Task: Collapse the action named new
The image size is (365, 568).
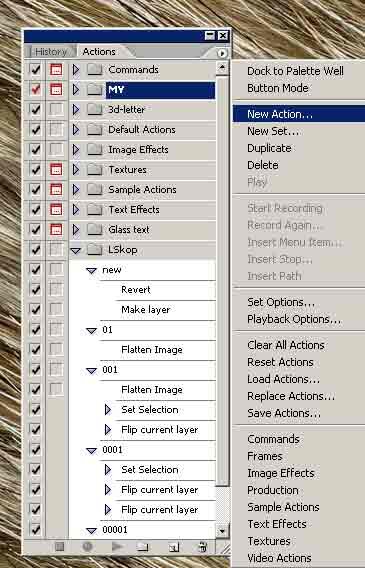Action: click(x=92, y=271)
